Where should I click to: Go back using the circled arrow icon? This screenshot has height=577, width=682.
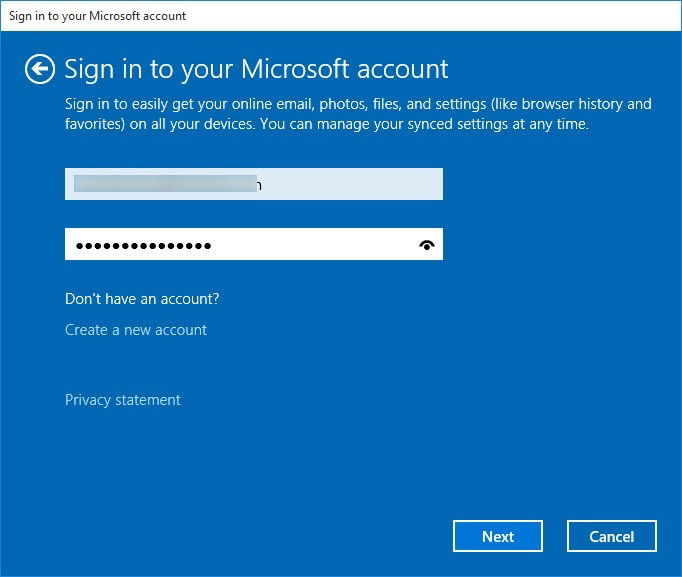pyautogui.click(x=40, y=69)
